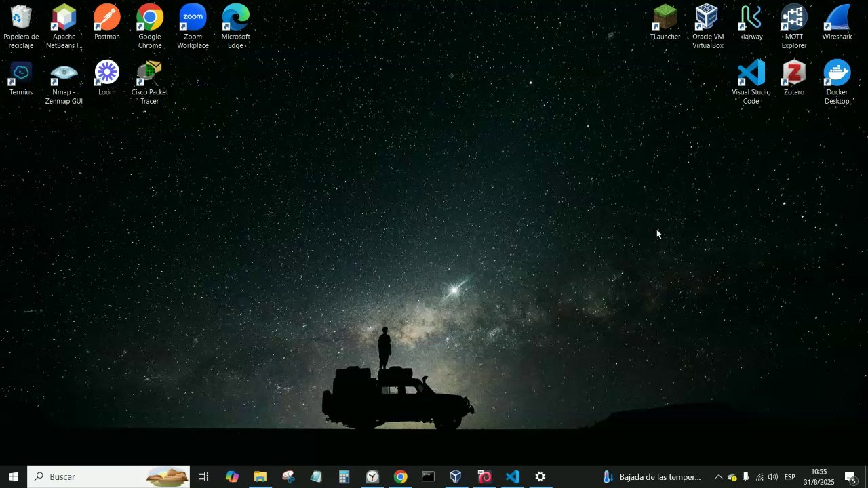The image size is (868, 488).
Task: Switch to VirtualBox on the taskbar
Action: tap(456, 476)
